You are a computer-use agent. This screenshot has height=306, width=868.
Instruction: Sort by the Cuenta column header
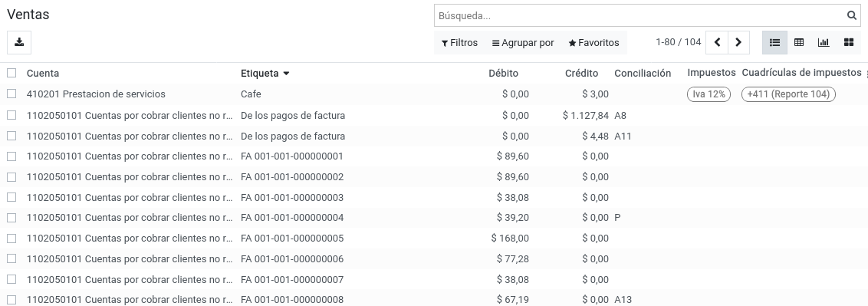pyautogui.click(x=43, y=73)
